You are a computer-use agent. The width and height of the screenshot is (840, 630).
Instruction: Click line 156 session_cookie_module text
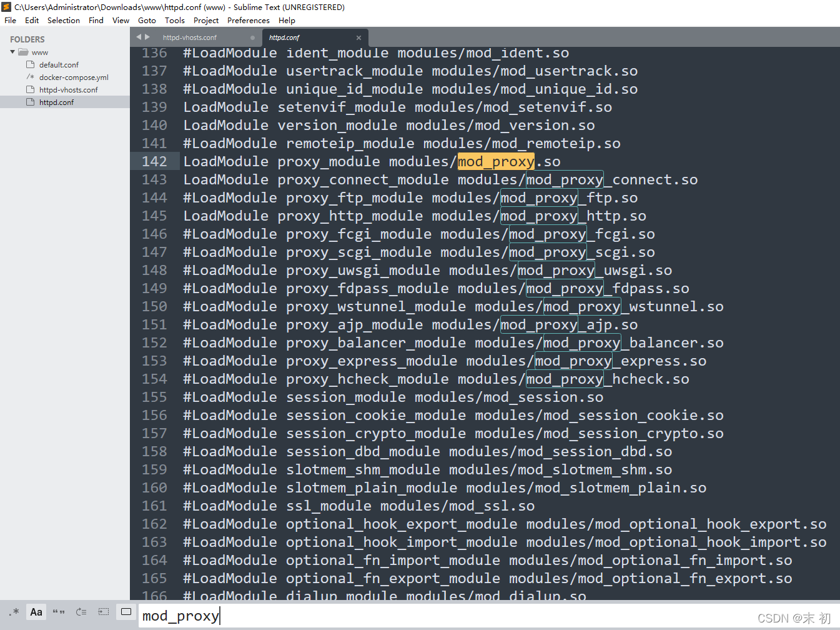(x=376, y=416)
